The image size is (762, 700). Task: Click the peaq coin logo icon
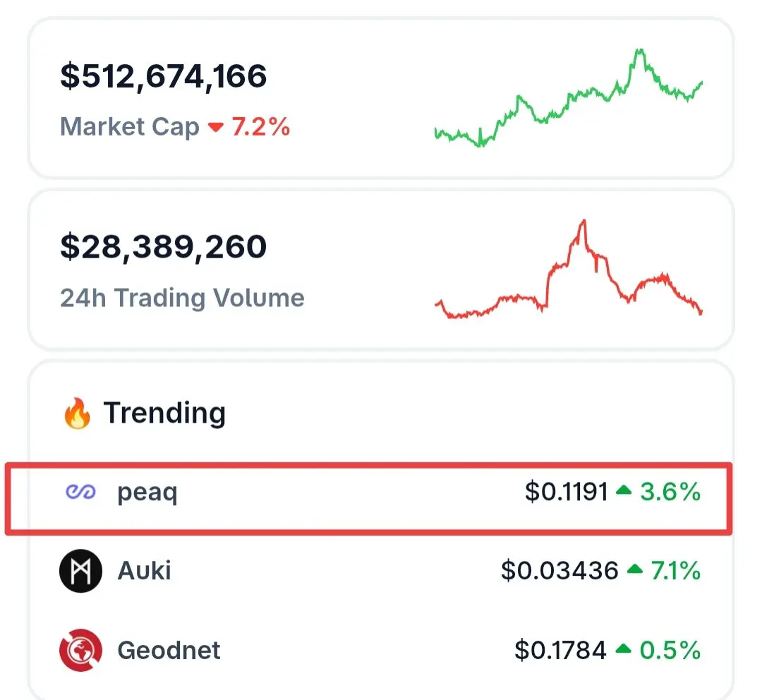click(80, 492)
